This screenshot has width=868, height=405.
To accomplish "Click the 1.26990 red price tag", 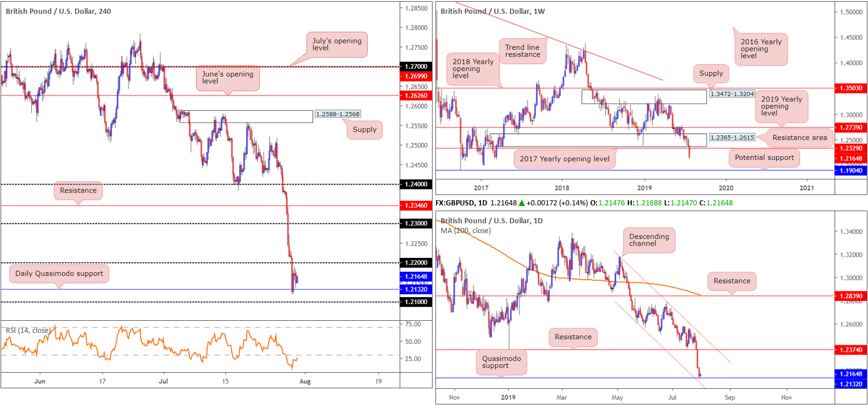I will pyautogui.click(x=416, y=76).
